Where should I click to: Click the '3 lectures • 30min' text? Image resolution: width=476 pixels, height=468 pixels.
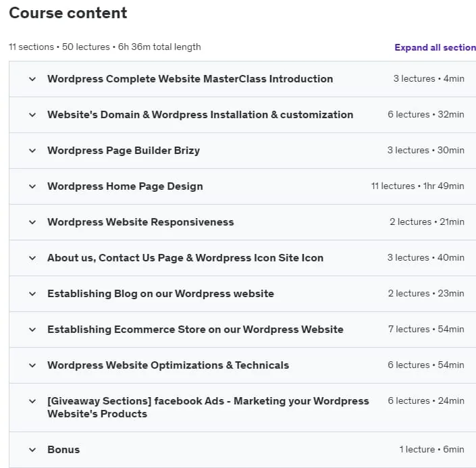(425, 151)
